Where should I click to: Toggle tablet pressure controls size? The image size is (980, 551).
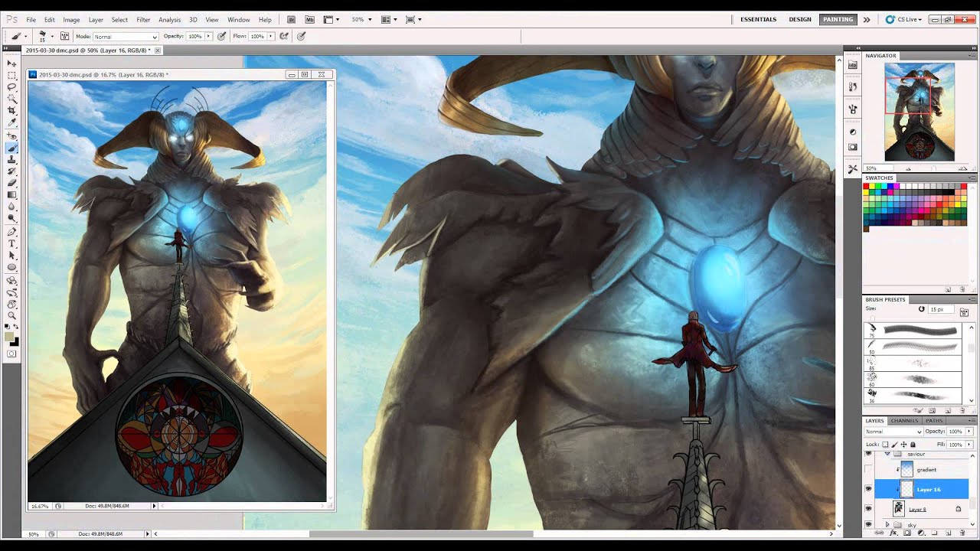[301, 36]
